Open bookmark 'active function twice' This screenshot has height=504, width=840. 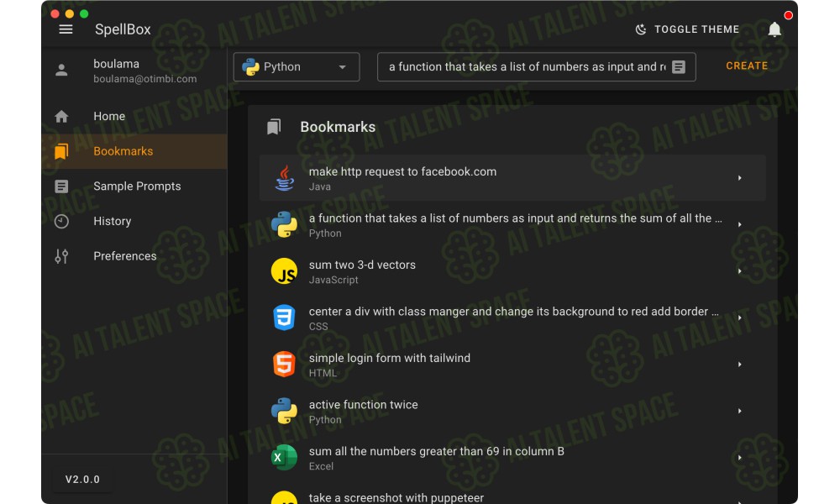tap(512, 411)
